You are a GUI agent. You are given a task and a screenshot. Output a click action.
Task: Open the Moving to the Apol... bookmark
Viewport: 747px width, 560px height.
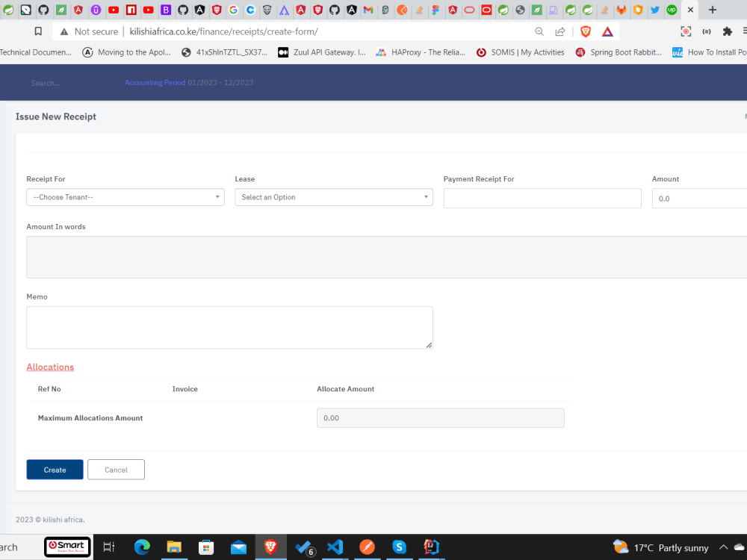(127, 52)
